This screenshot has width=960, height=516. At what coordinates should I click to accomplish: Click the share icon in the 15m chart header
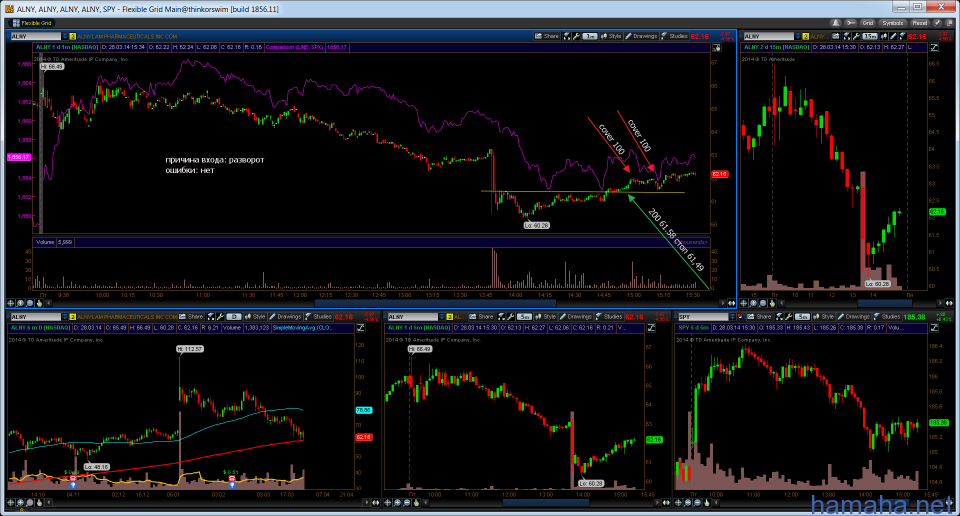(836, 36)
